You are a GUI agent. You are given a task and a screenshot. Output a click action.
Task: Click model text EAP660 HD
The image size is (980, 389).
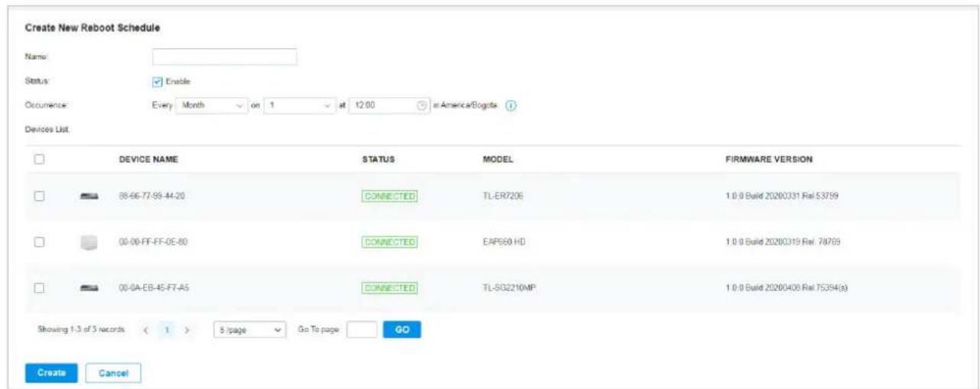503,243
